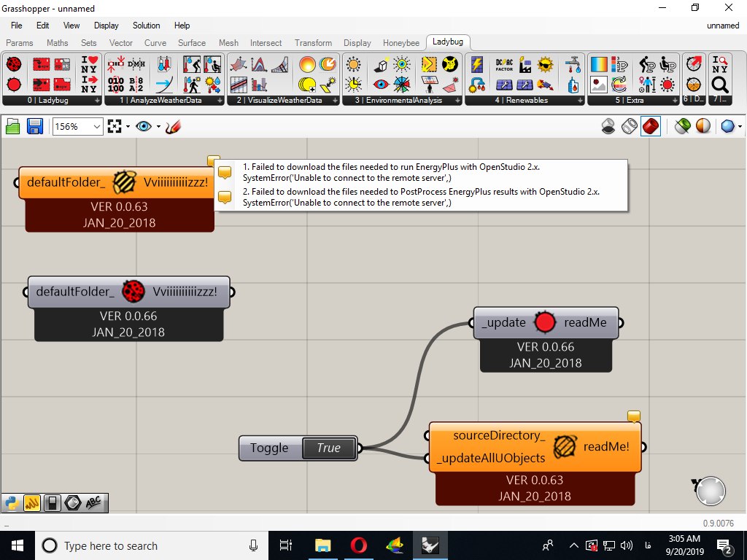Click the magnifying glass search icon

pos(720,85)
